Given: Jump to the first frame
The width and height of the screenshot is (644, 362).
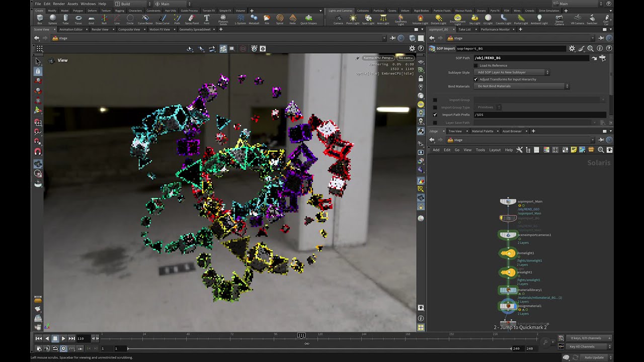Looking at the screenshot, I should (x=39, y=338).
